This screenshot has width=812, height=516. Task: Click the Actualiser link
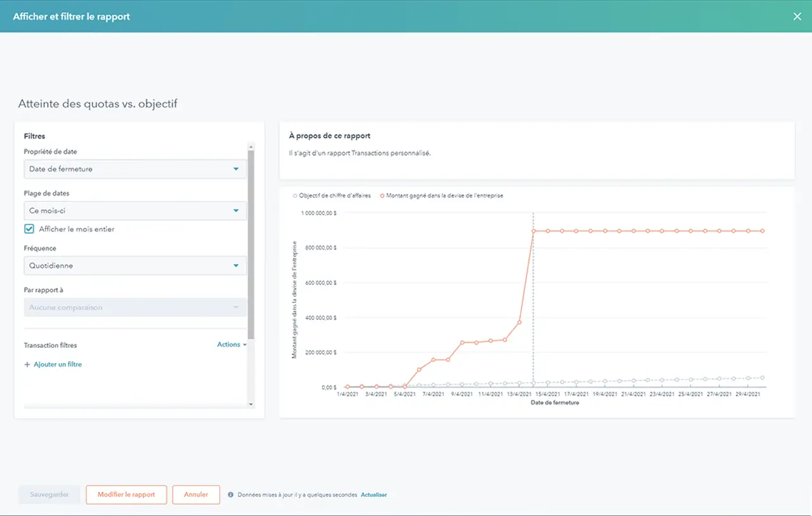374,495
